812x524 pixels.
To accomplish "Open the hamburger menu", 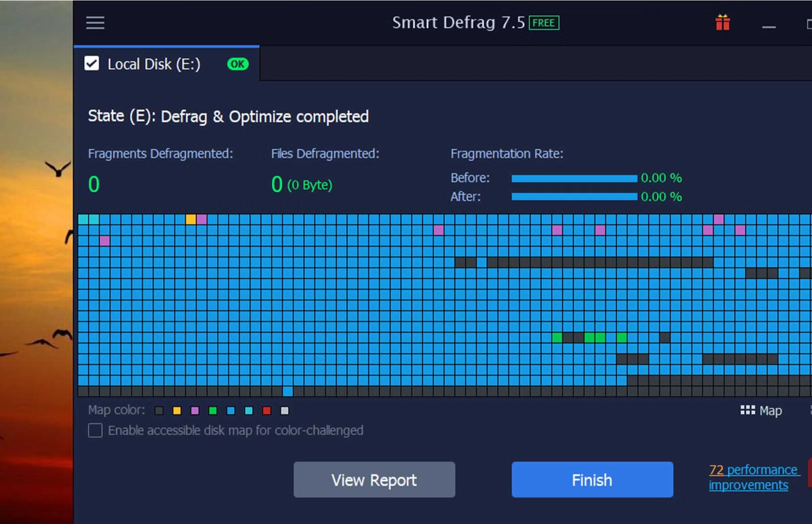I will (95, 23).
